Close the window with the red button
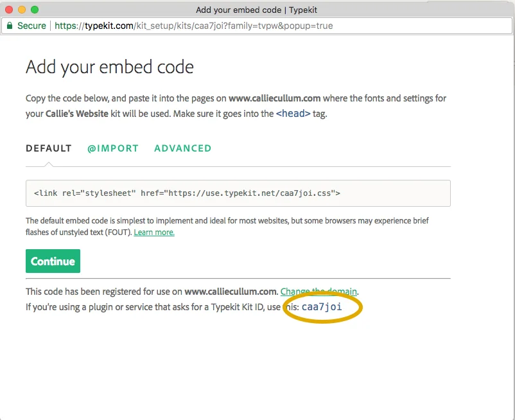This screenshot has width=515, height=420. tap(9, 10)
